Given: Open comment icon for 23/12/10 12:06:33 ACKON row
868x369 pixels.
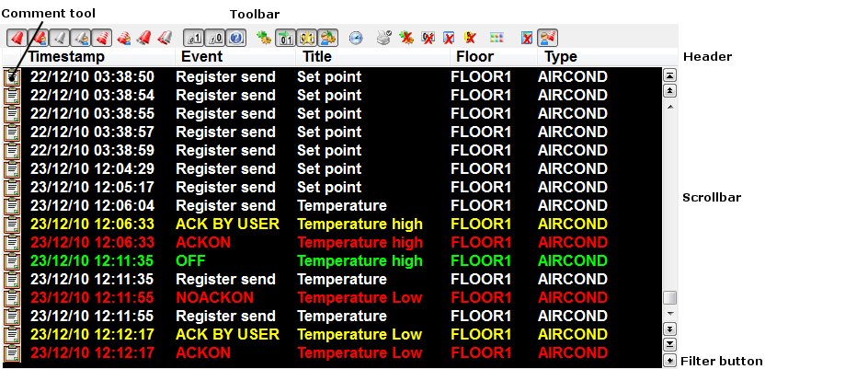Looking at the screenshot, I should pyautogui.click(x=13, y=243).
